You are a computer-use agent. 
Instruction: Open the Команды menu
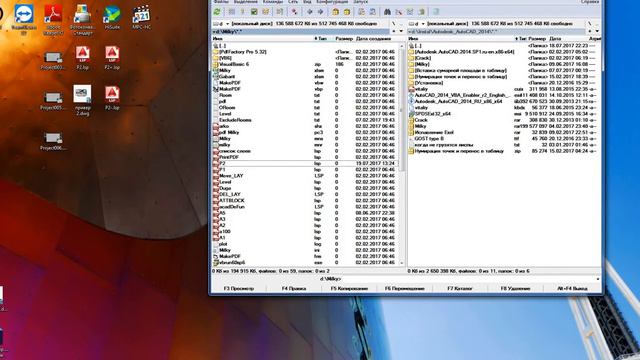tap(273, 2)
